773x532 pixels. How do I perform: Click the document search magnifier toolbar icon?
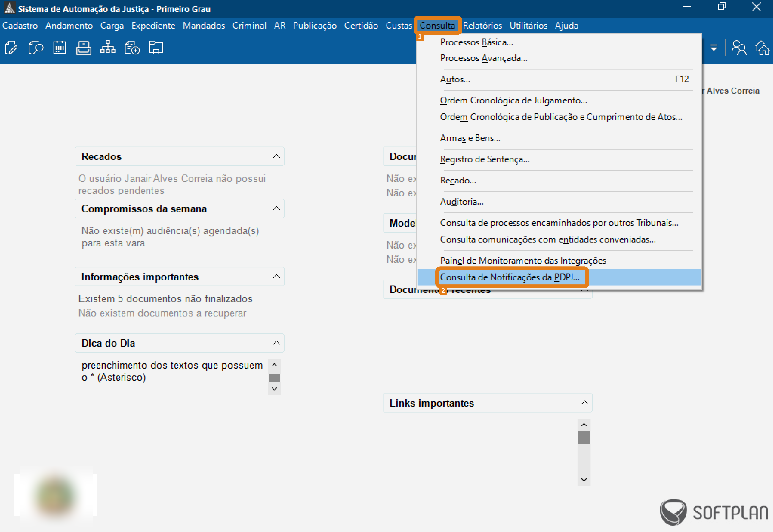(36, 48)
